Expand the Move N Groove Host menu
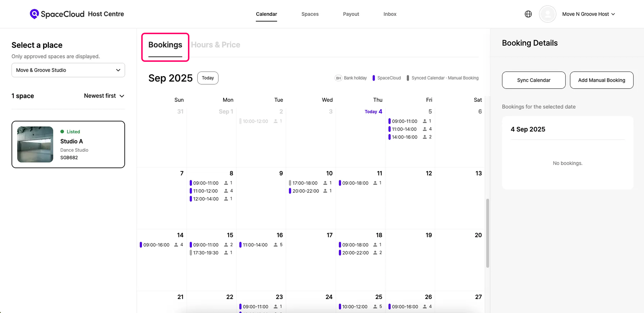 [x=588, y=14]
